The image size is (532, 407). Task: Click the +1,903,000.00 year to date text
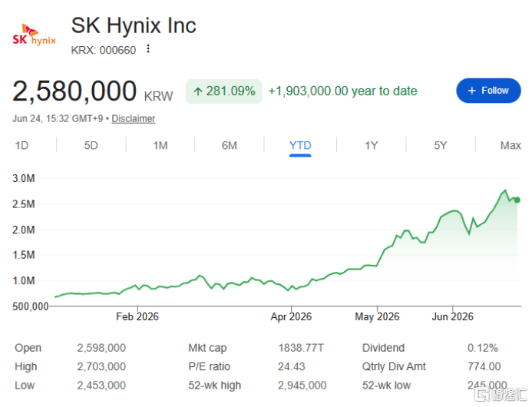(342, 91)
